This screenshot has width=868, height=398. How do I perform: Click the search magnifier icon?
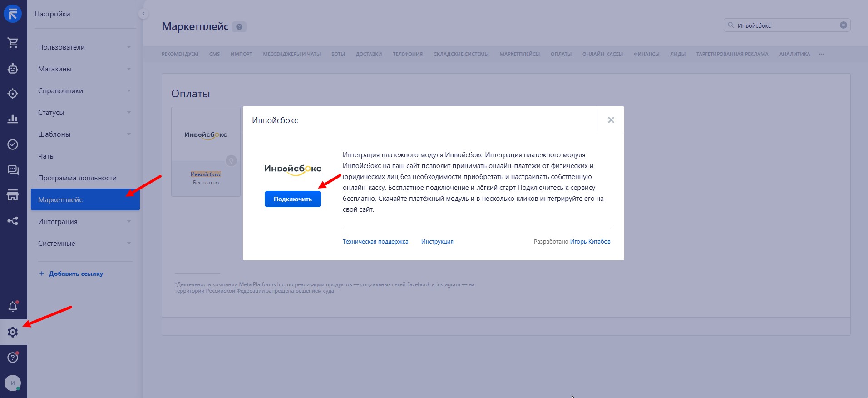pos(730,25)
